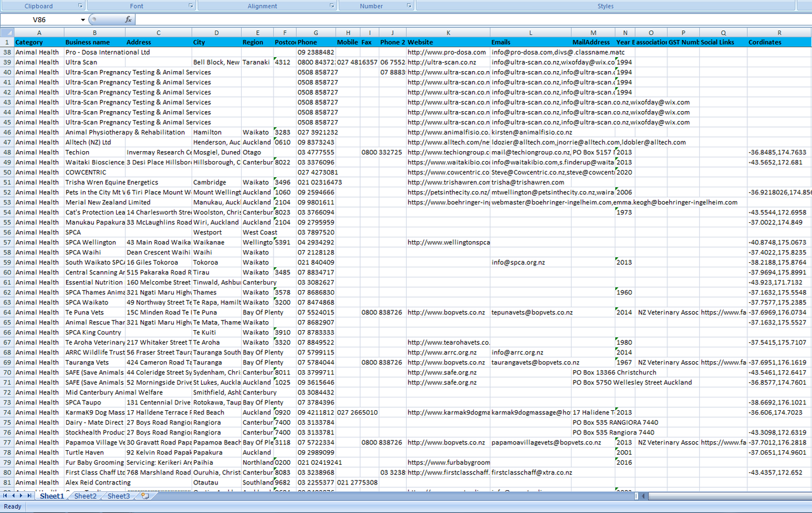Open the Font dialog launcher
The height and width of the screenshot is (513, 812).
(192, 6)
